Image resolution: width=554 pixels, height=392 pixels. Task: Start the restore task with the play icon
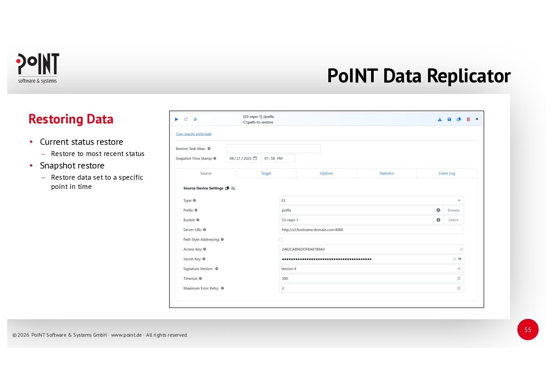tap(176, 119)
